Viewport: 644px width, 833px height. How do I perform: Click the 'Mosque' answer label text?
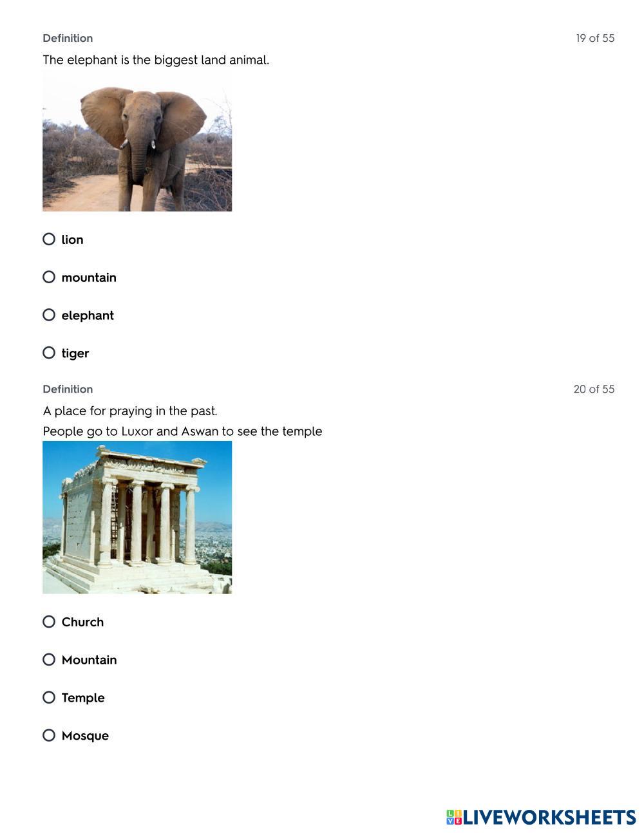[x=85, y=736]
